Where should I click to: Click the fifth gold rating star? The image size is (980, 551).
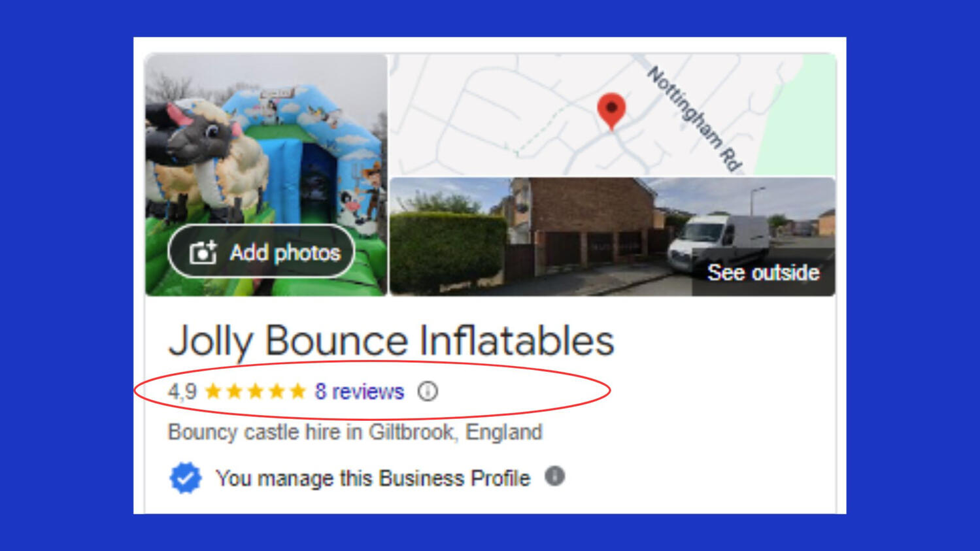point(298,391)
